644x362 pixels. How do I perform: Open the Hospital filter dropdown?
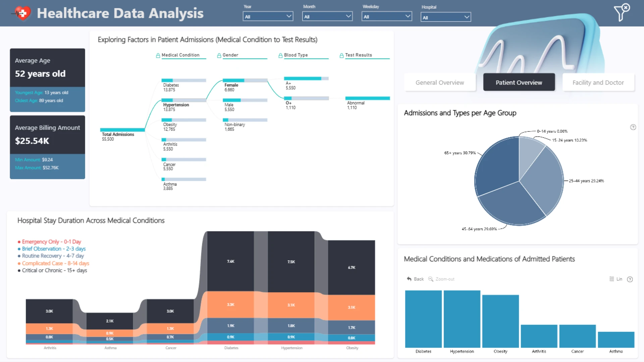(446, 17)
